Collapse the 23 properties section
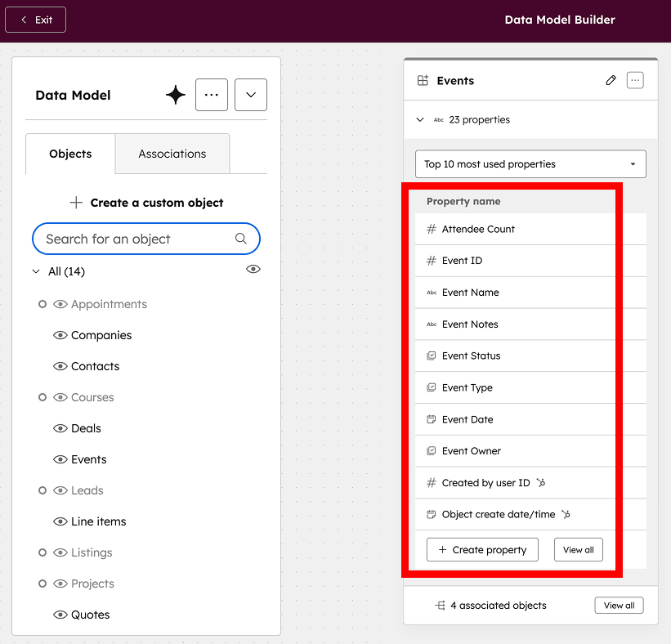Image resolution: width=671 pixels, height=644 pixels. (x=420, y=120)
